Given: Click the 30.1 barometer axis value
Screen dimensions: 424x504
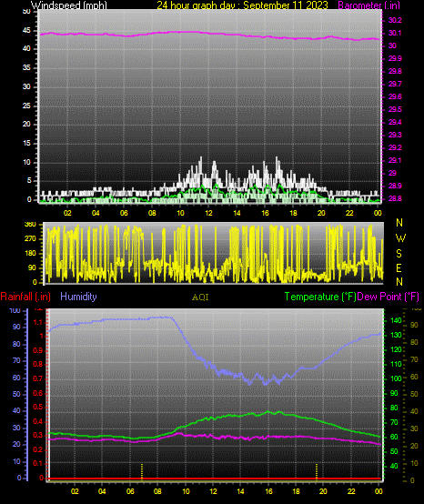Looking at the screenshot, I should 395,33.
